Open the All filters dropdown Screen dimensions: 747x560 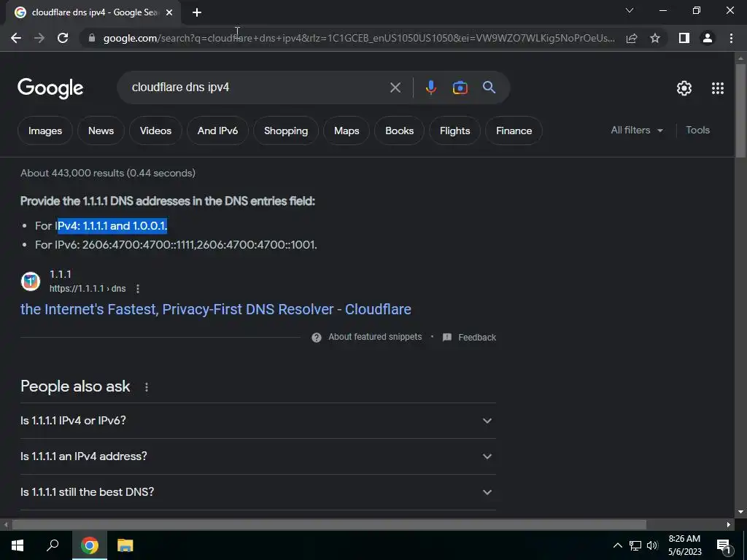point(637,130)
